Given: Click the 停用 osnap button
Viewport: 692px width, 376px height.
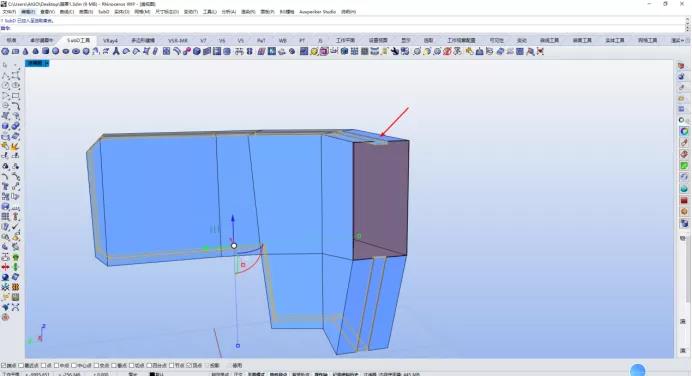Looking at the screenshot, I should point(237,365).
